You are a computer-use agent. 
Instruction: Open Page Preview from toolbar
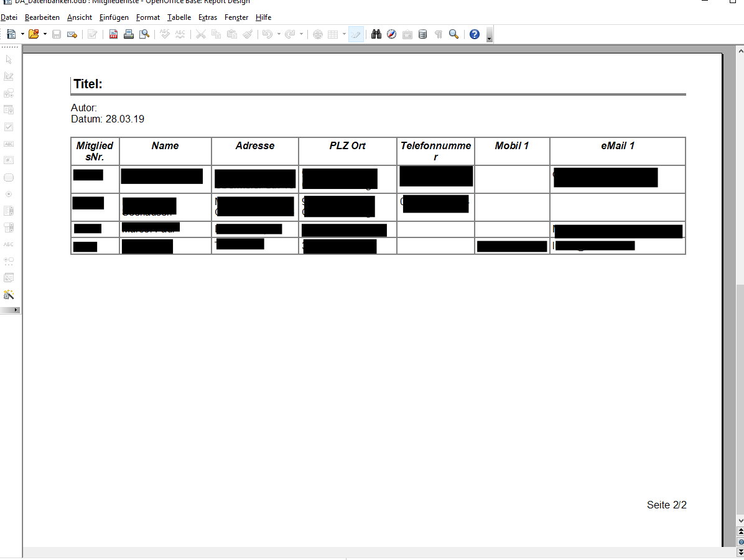[144, 35]
